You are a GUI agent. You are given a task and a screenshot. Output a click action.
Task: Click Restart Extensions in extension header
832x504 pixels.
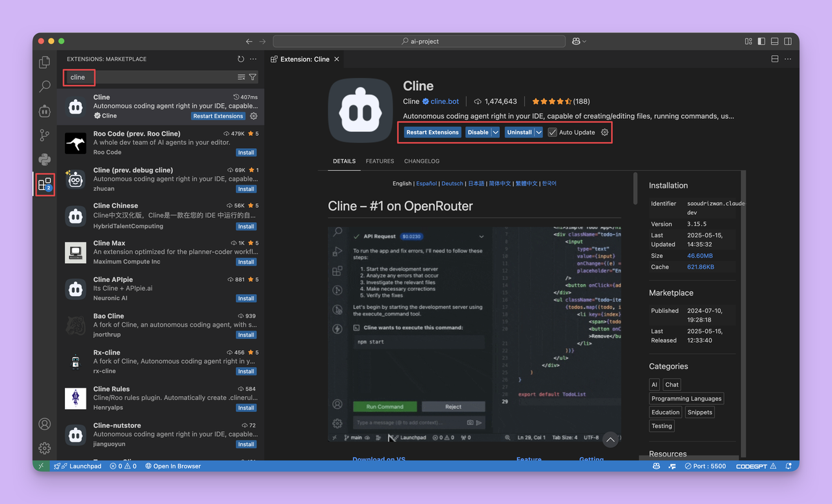432,132
